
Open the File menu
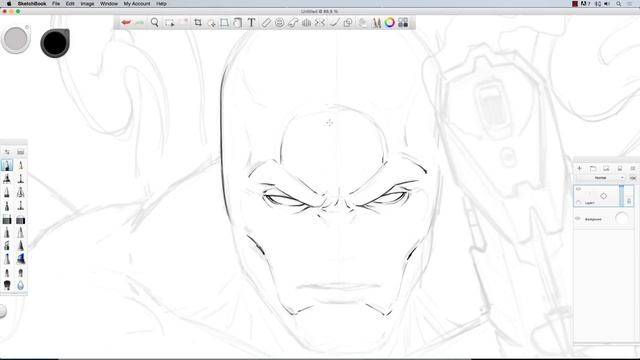pyautogui.click(x=56, y=4)
